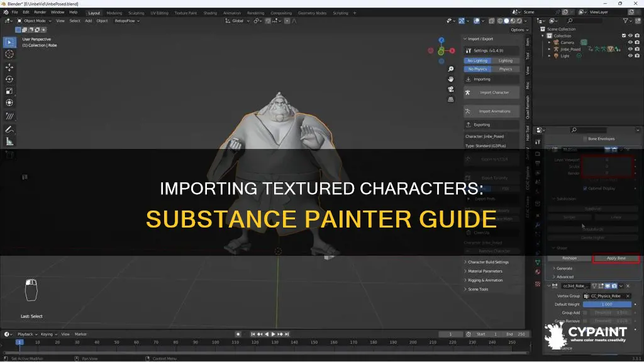Disable Camera in renders icon
The width and height of the screenshot is (644, 362).
click(x=637, y=42)
